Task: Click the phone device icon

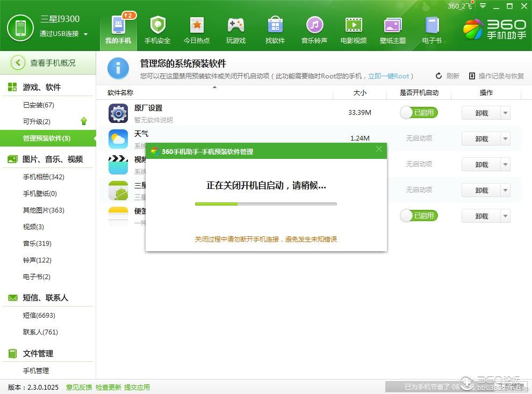Action: click(21, 27)
